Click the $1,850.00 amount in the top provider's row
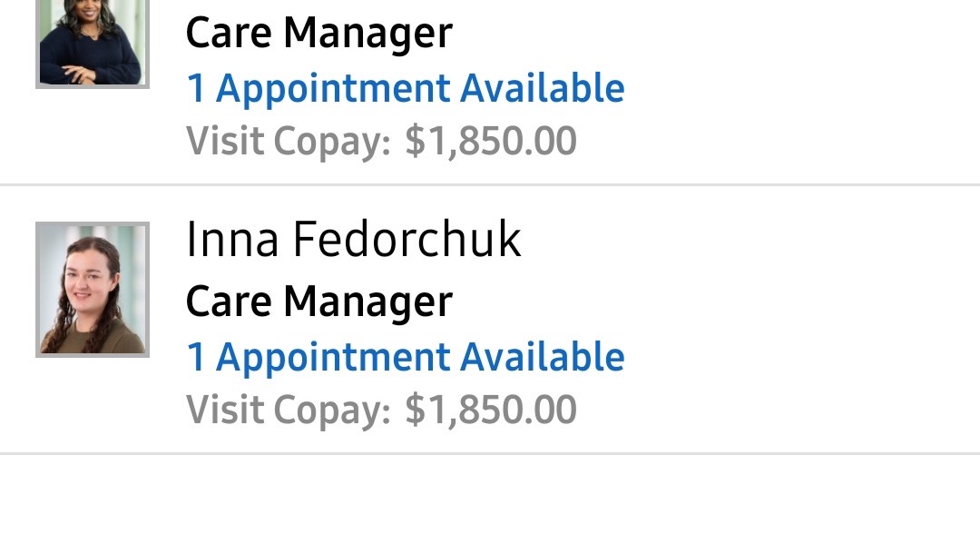 click(x=491, y=141)
